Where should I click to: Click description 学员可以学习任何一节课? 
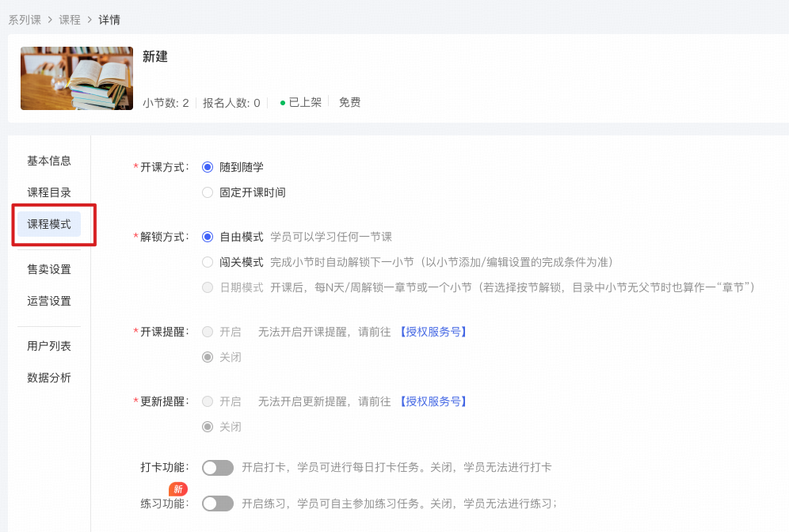coord(331,237)
